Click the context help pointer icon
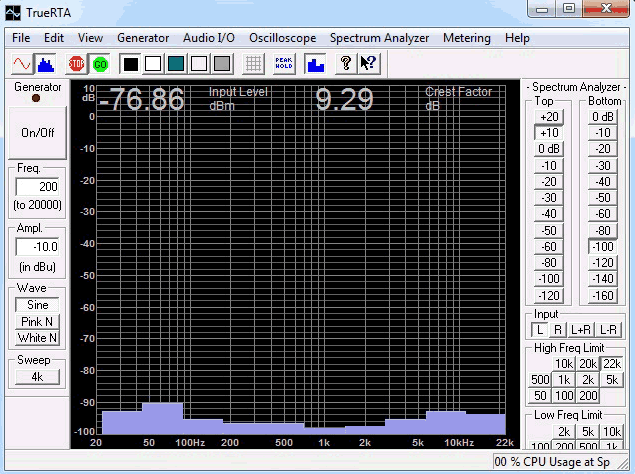635x474 pixels. tap(368, 64)
